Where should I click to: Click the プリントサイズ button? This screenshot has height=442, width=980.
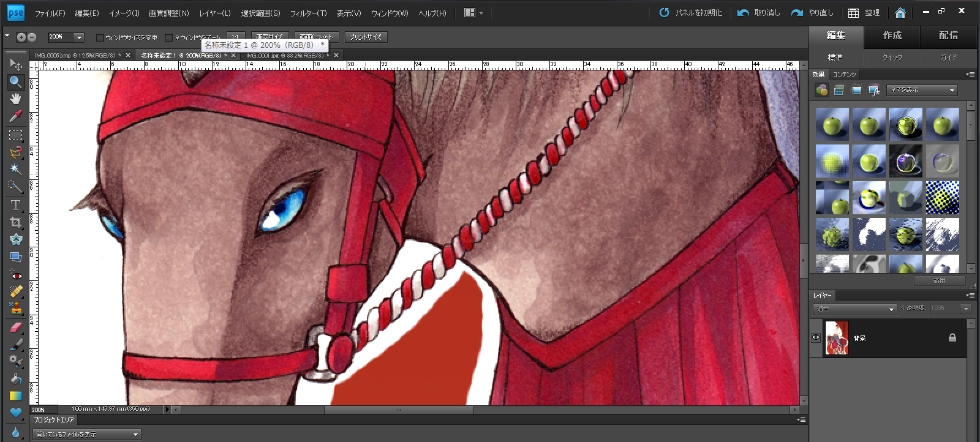click(x=366, y=37)
